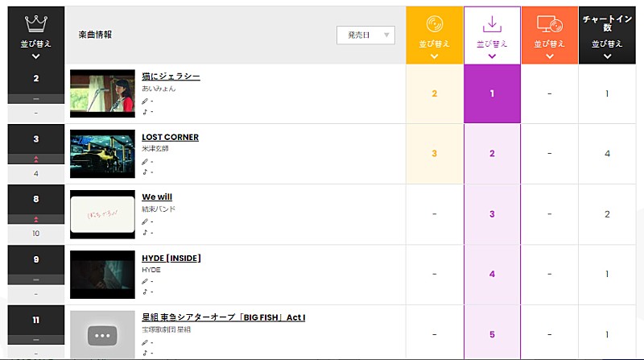Click the CD sales icon in yellow header
The width and height of the screenshot is (644, 360).
tap(434, 24)
